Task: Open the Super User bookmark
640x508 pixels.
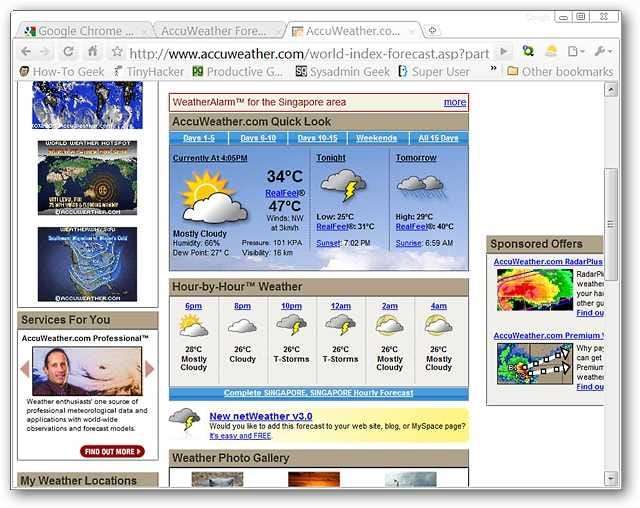Action: tap(434, 72)
